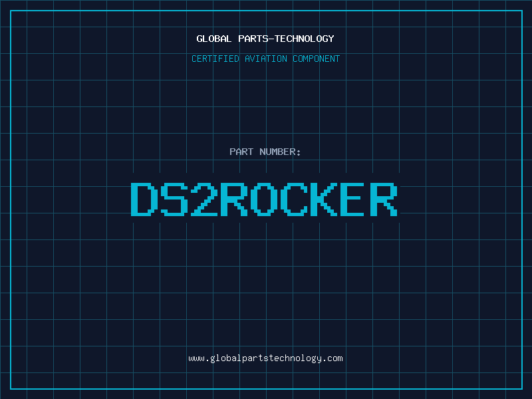
Task: Click the GLOBAL PARTS-TECHNOLOGY title text
Action: (x=265, y=39)
